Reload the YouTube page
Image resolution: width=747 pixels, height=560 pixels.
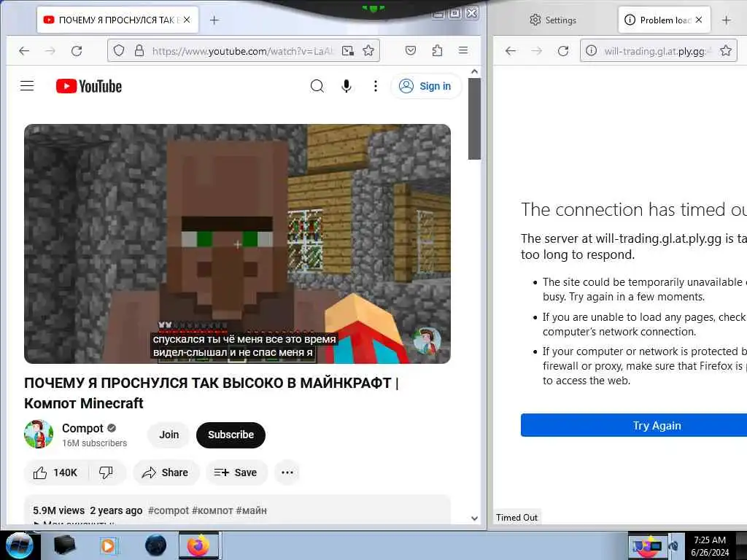point(76,50)
